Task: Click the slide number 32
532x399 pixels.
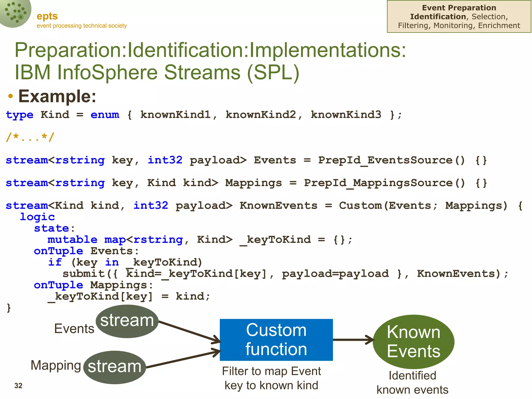Action: (x=18, y=385)
